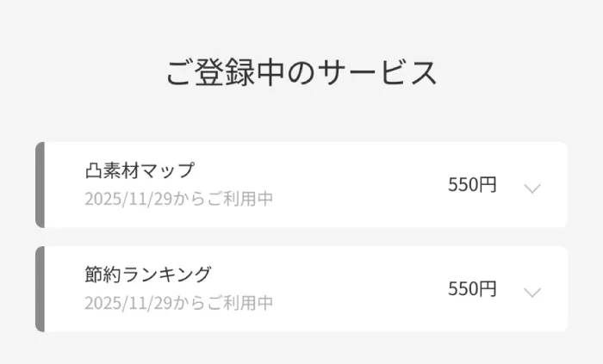Click 2025/11/29からご利用中 in the second card
The image size is (603, 364).
(178, 303)
